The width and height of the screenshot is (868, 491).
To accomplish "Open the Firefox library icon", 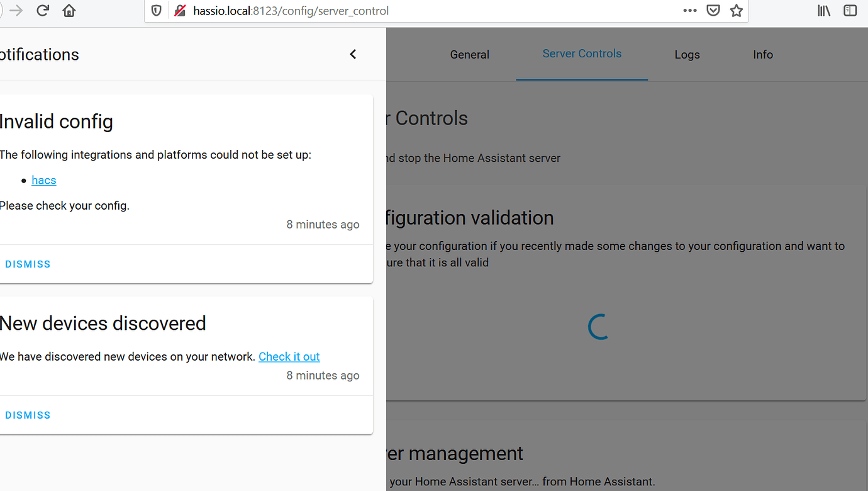I will click(x=823, y=10).
